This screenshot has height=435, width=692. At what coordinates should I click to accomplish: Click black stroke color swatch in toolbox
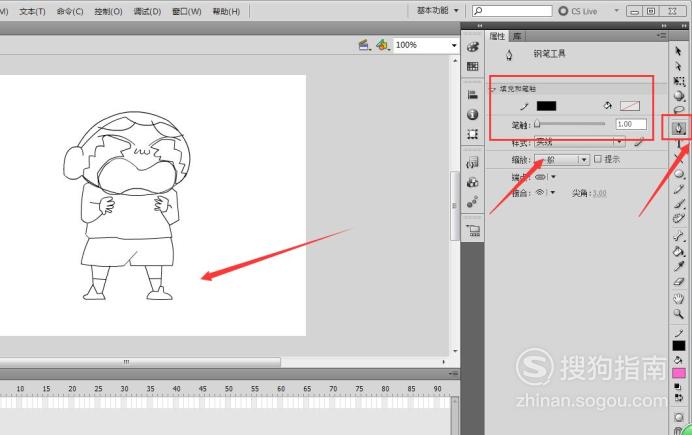(x=679, y=345)
